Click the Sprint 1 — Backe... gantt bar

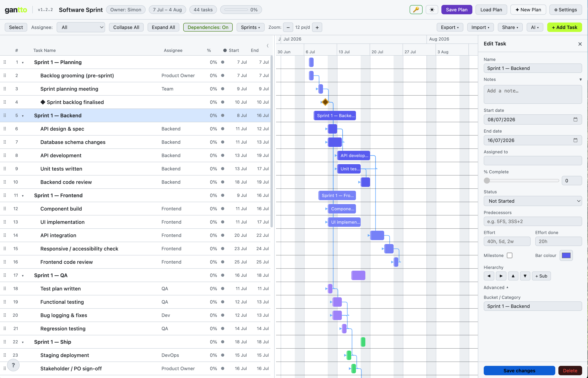pyautogui.click(x=335, y=116)
